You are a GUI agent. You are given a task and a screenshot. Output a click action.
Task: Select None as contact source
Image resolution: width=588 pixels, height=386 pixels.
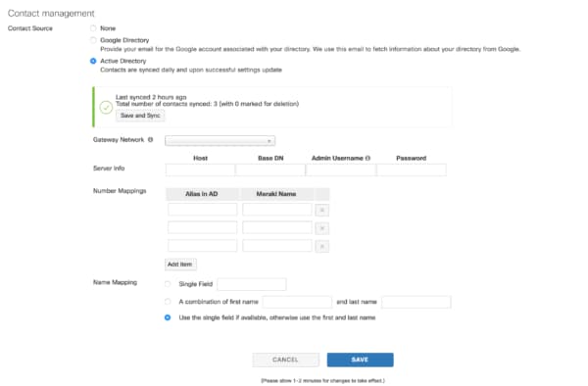click(x=93, y=28)
